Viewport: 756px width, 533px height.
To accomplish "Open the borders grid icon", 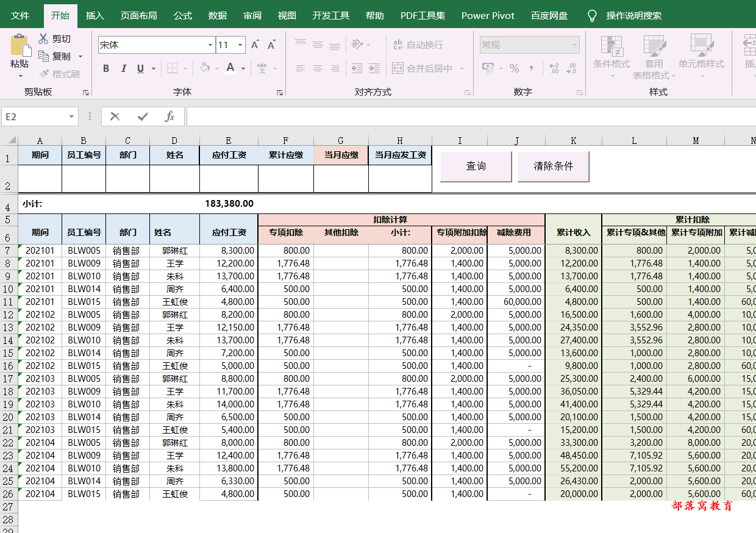I will coord(172,68).
